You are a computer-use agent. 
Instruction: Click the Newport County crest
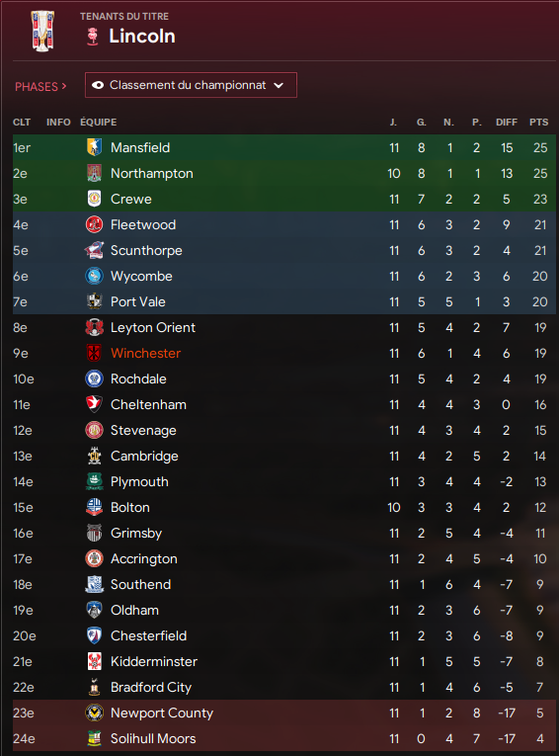(x=94, y=713)
